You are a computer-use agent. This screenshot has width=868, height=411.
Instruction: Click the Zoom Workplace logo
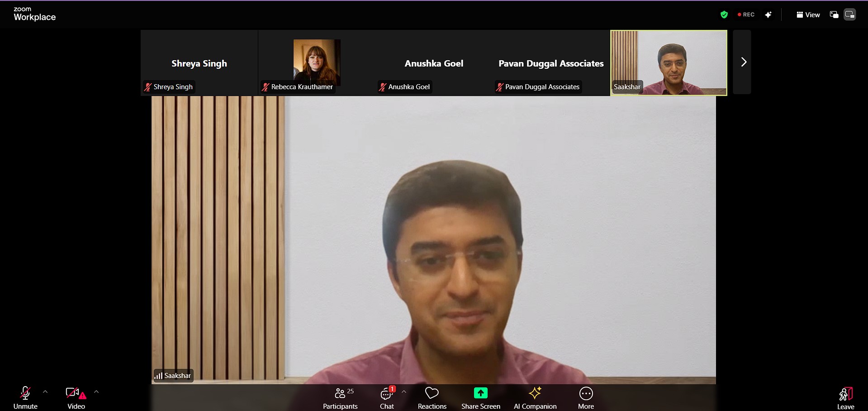pos(34,14)
